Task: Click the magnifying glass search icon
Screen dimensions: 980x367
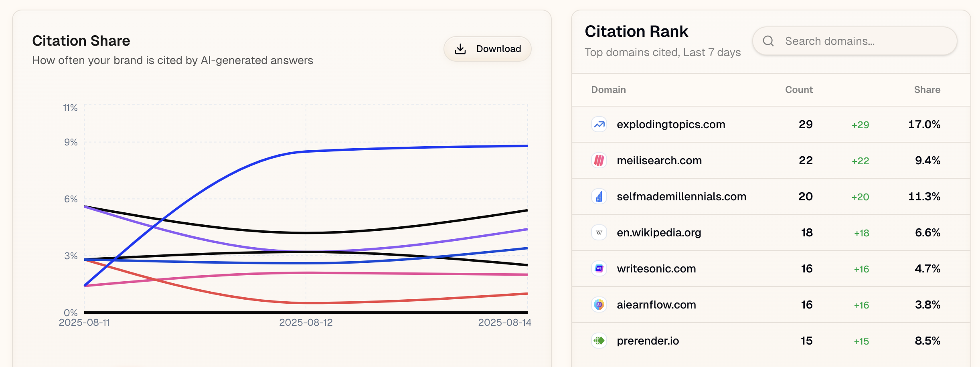Action: [x=768, y=41]
